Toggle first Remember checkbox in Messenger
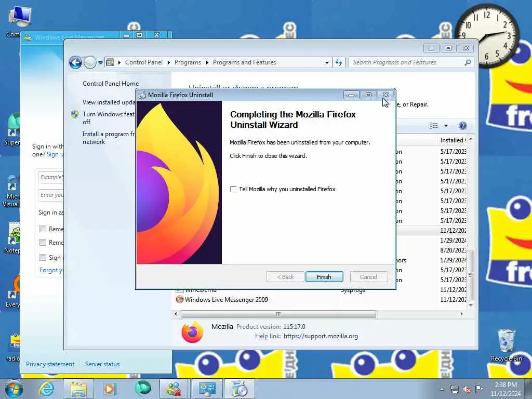Viewport: 532px width, 399px height. pyautogui.click(x=43, y=229)
